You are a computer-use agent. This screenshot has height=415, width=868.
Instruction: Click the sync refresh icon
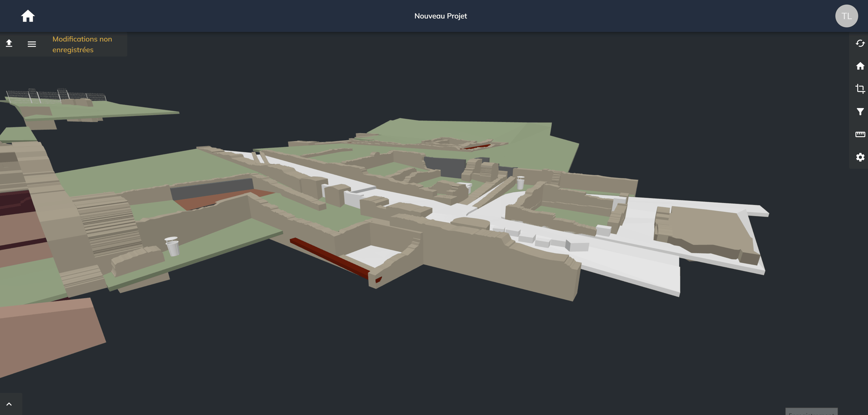860,44
